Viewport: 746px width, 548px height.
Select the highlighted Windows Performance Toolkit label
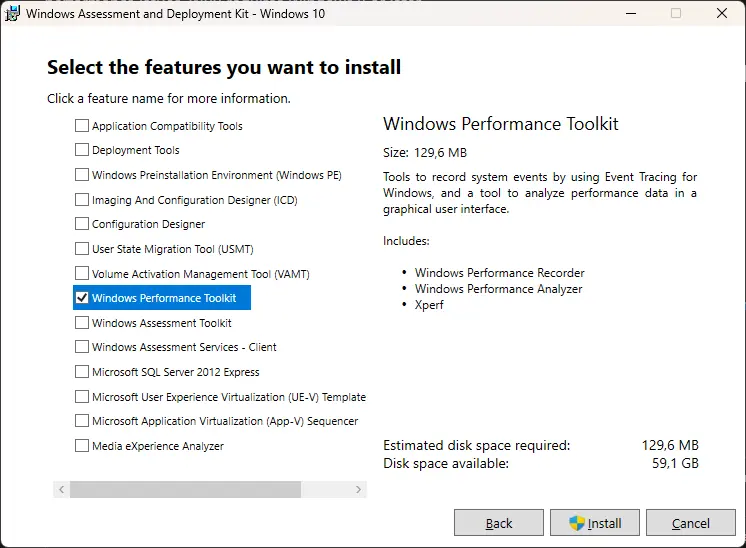click(x=164, y=298)
